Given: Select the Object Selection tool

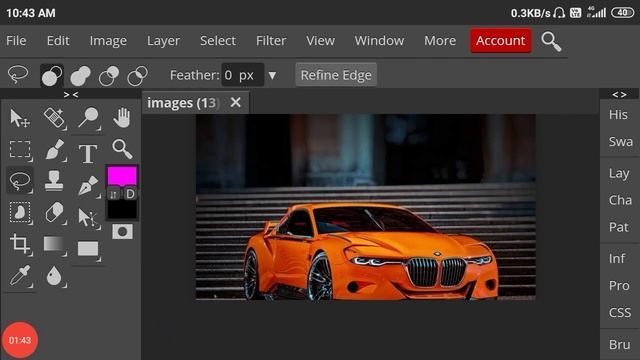Looking at the screenshot, I should point(20,212).
